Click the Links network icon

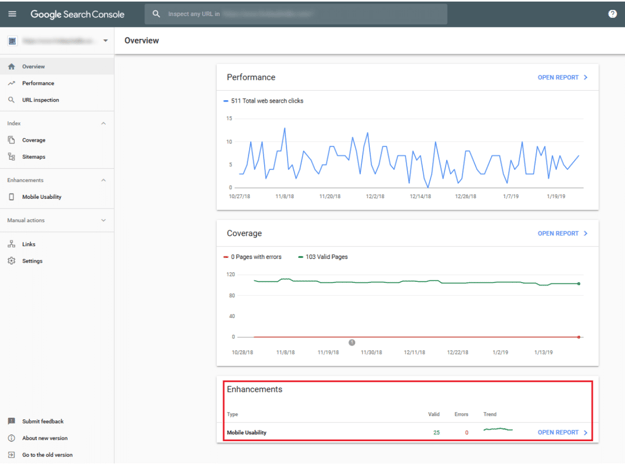click(12, 244)
